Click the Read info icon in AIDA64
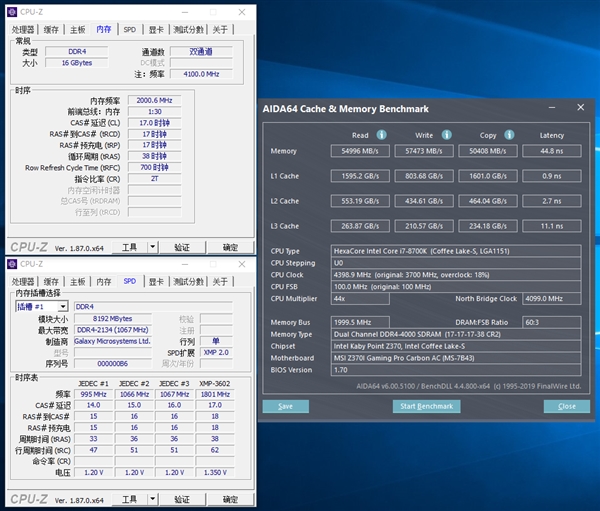600x511 pixels. (381, 135)
